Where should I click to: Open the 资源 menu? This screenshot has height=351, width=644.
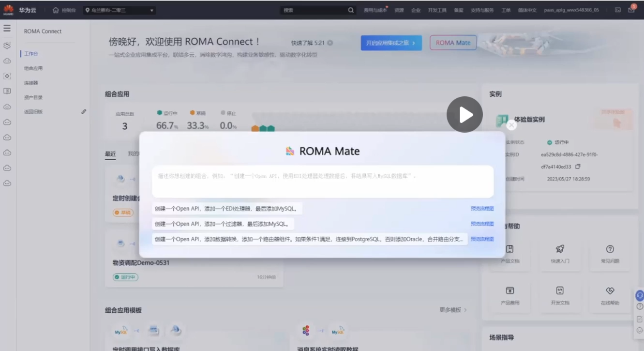399,10
